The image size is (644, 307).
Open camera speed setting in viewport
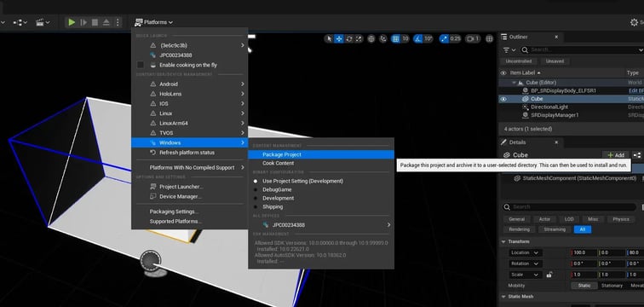coord(473,38)
